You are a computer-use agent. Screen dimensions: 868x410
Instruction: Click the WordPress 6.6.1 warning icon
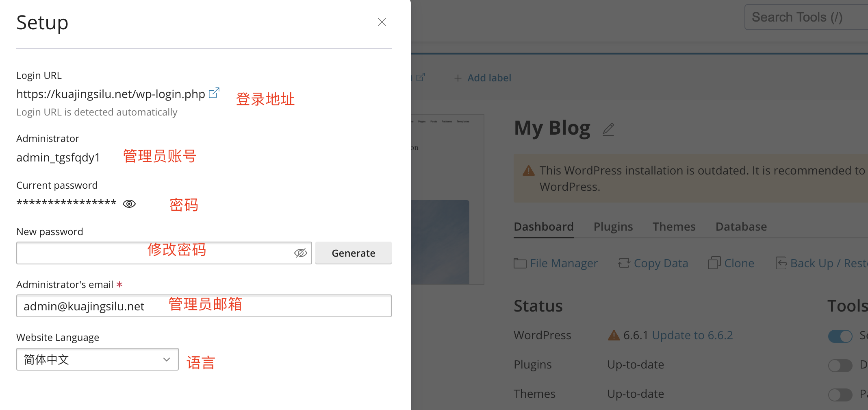click(614, 335)
